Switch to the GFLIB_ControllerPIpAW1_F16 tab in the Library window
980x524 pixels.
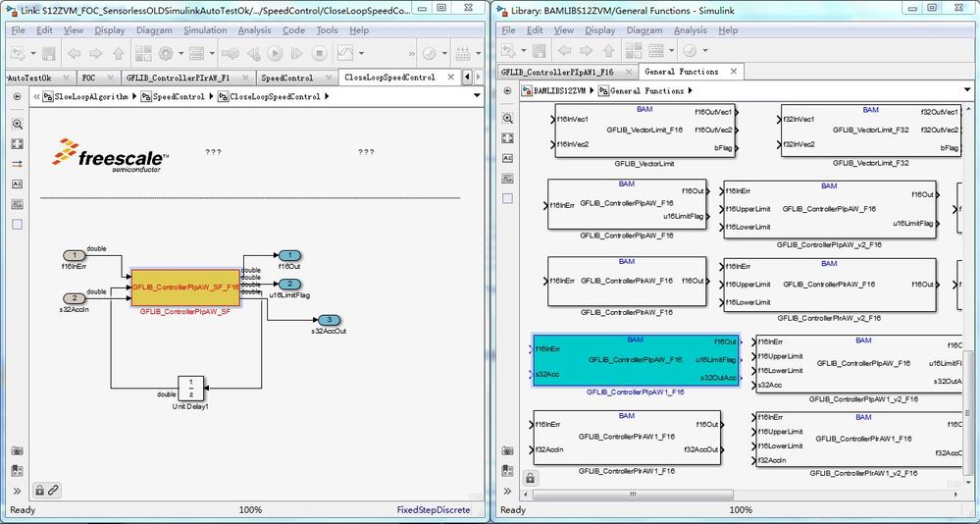click(568, 72)
